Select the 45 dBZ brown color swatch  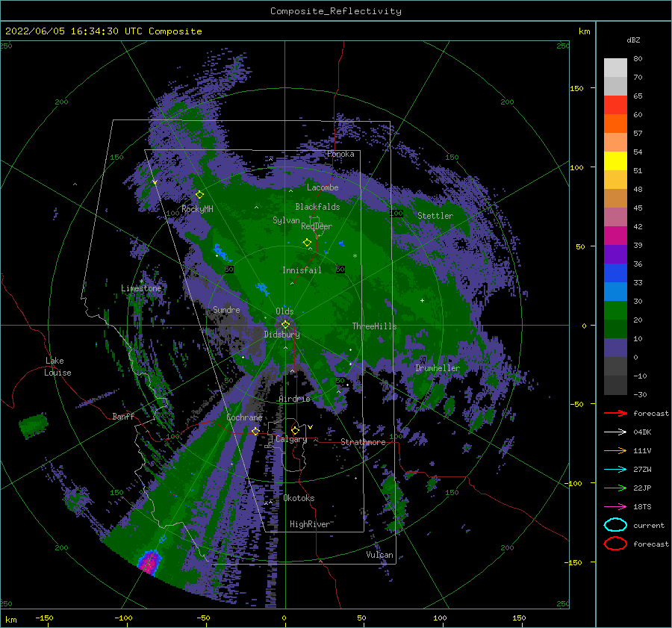click(x=615, y=198)
